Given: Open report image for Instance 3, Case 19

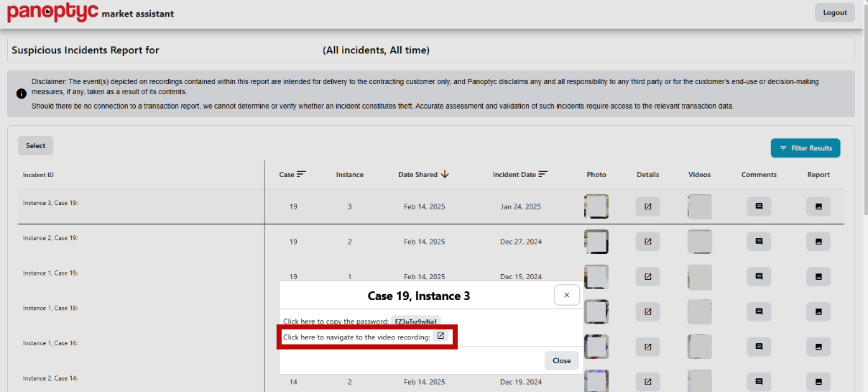Looking at the screenshot, I should (818, 206).
